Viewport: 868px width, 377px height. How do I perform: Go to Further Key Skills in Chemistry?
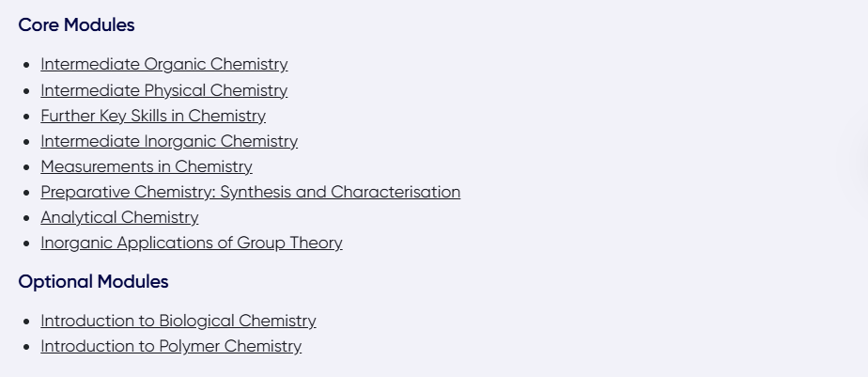[x=153, y=116]
